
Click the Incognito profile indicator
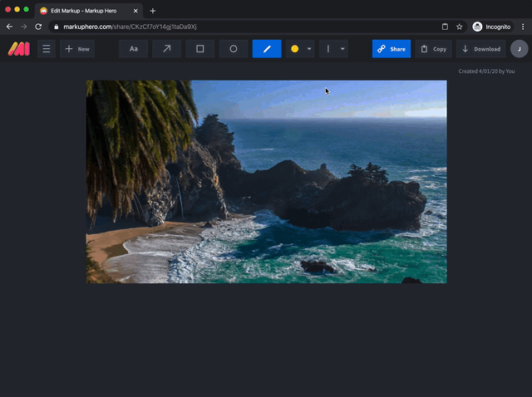point(491,27)
